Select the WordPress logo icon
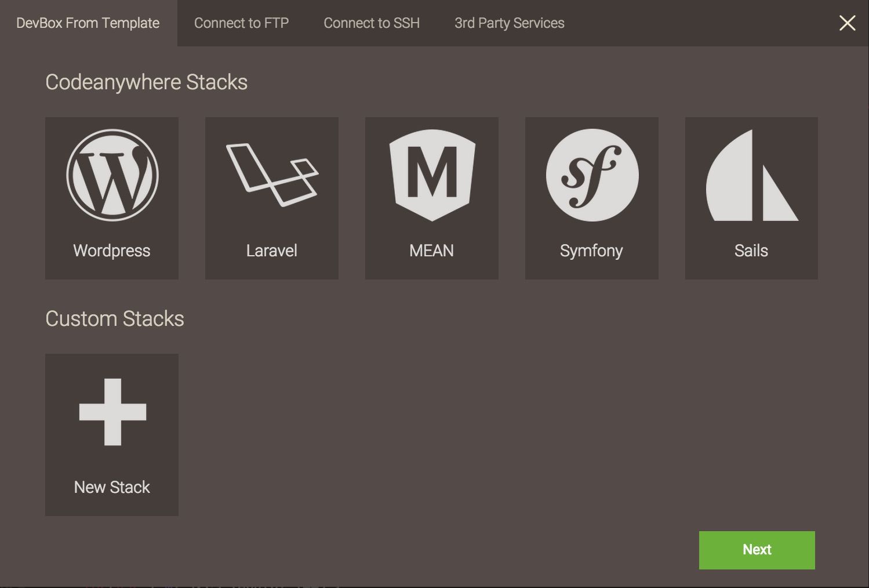Image resolution: width=869 pixels, height=588 pixels. click(x=112, y=175)
